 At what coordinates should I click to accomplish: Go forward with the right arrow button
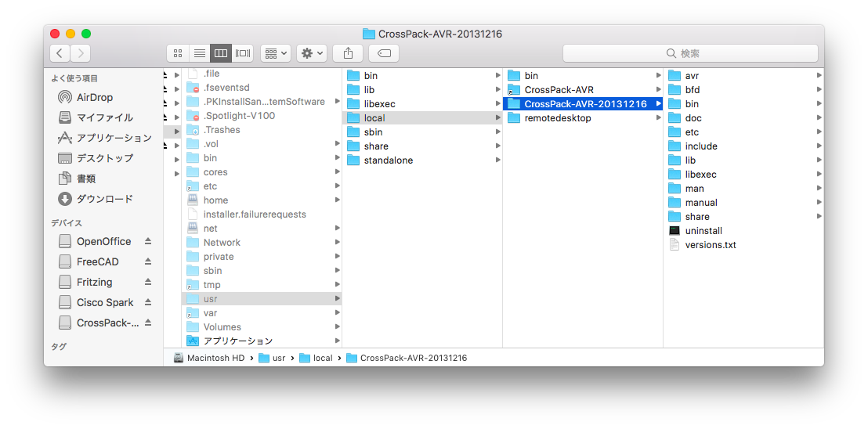(x=80, y=53)
